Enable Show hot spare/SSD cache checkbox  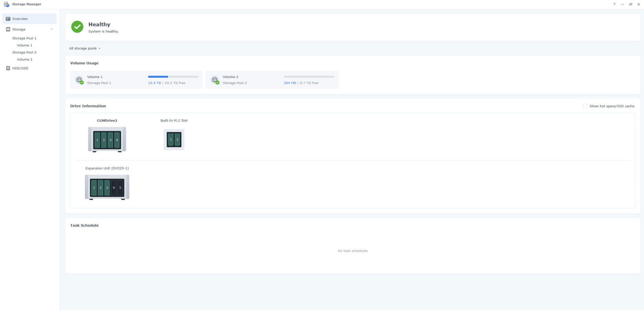585,106
